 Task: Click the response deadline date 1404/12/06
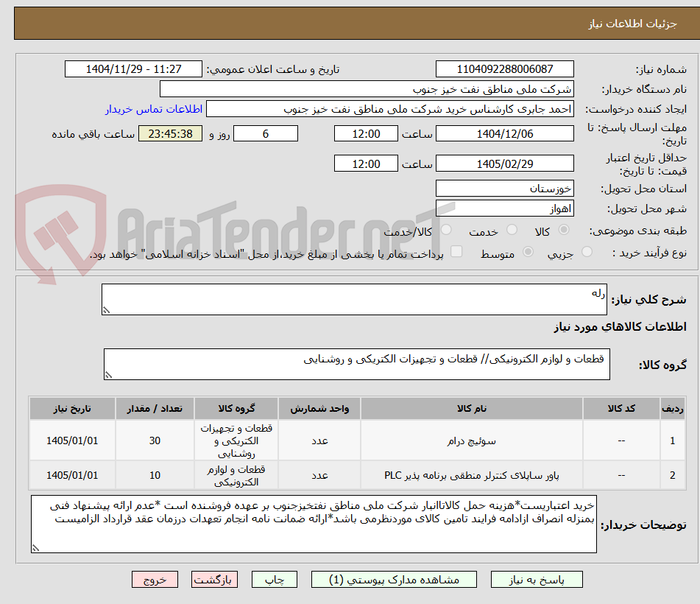(504, 133)
